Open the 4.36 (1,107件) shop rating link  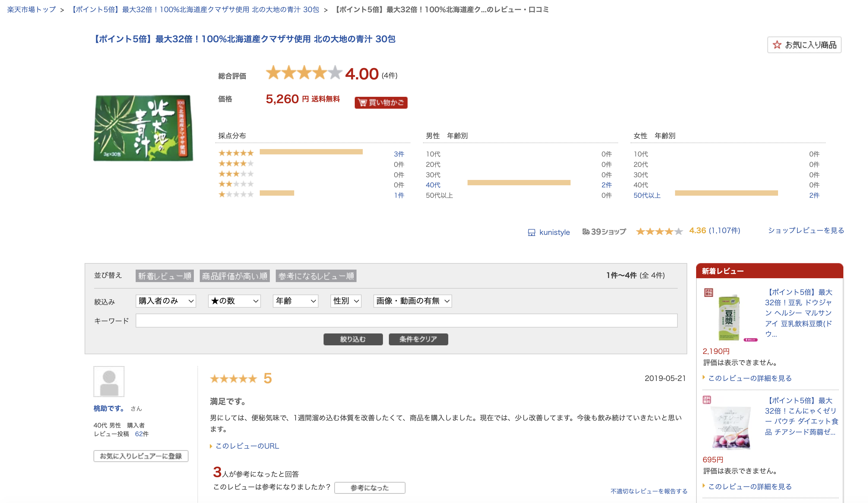(x=714, y=230)
